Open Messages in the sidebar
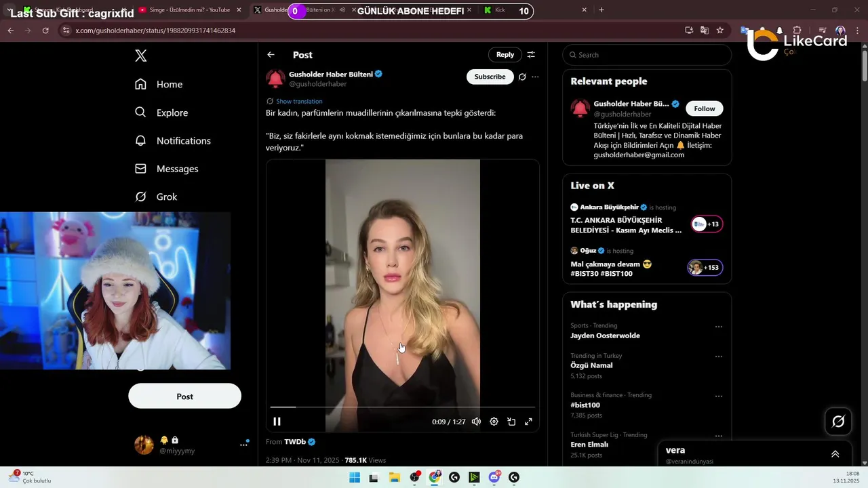Image resolution: width=868 pixels, height=488 pixels. tap(167, 169)
